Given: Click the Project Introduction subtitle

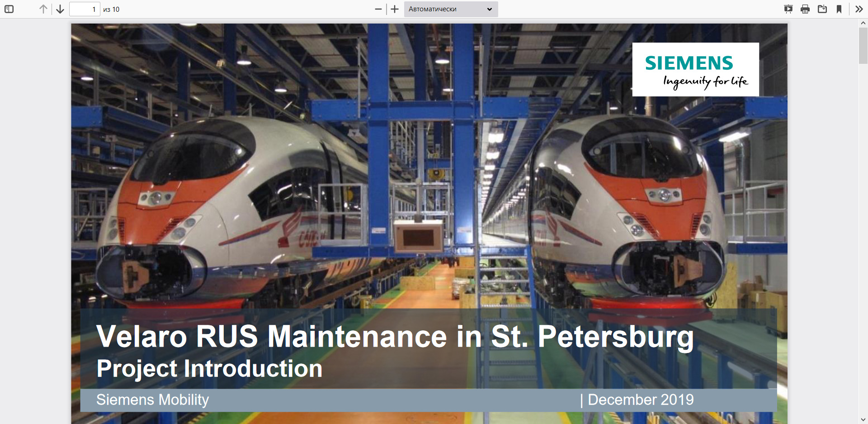Looking at the screenshot, I should pyautogui.click(x=209, y=368).
